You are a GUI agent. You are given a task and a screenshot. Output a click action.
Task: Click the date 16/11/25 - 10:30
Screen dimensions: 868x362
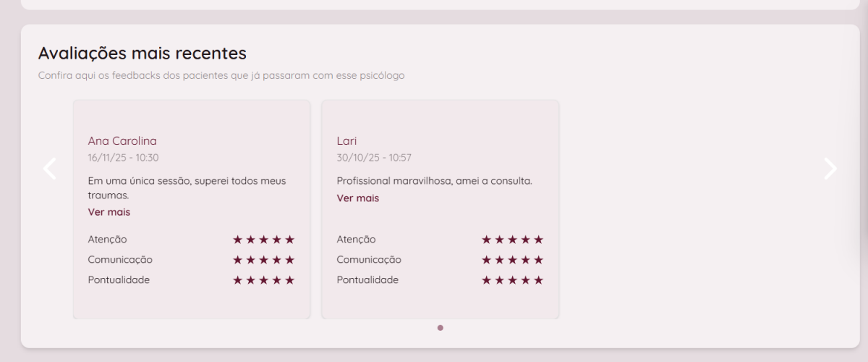click(x=123, y=158)
